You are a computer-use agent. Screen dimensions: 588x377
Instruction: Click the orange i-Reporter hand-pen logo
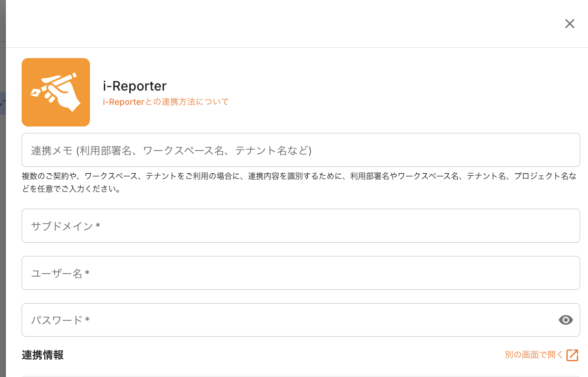(56, 93)
